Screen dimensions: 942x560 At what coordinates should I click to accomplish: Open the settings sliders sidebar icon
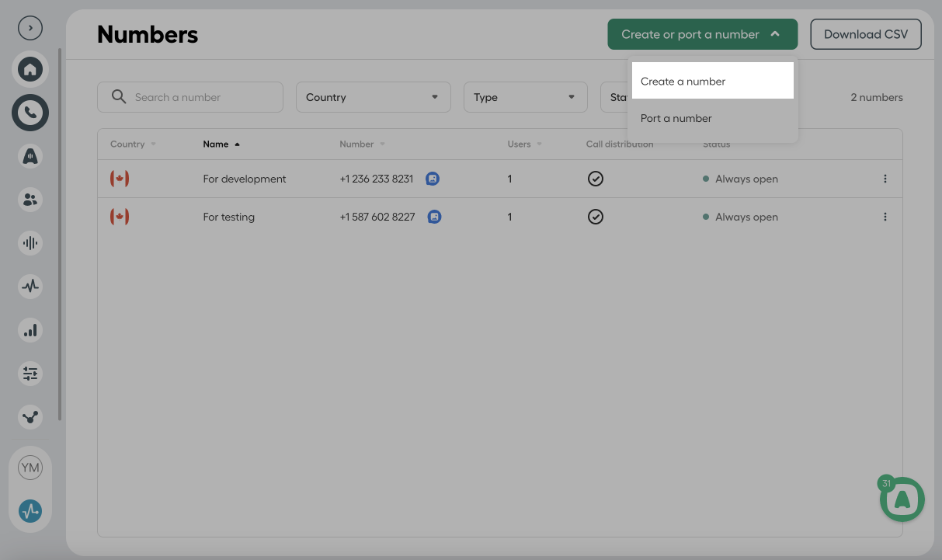tap(30, 374)
